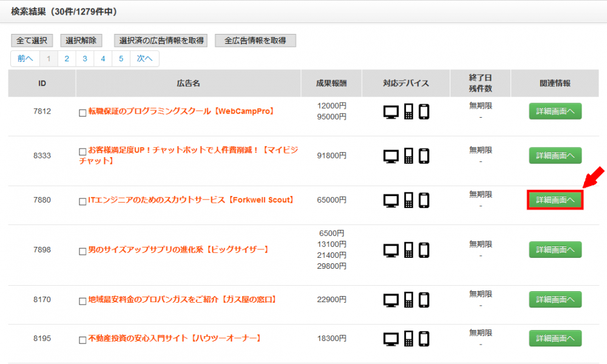Tick the checkbox for Forkwell Scout ad

(83, 201)
